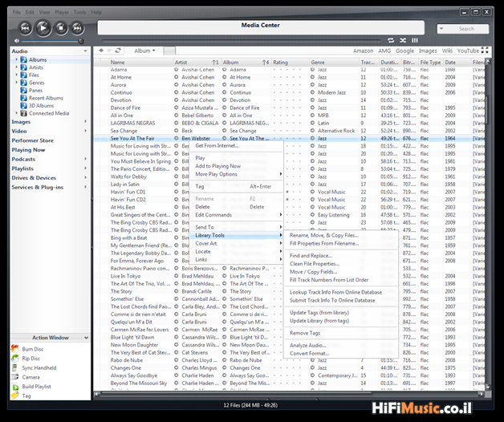Sort by the Genre column header

334,63
